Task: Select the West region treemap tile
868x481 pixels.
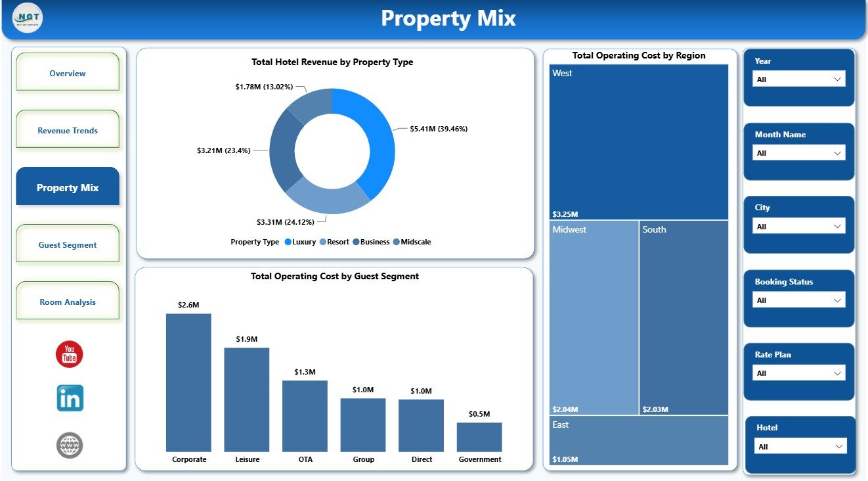Action: (639, 142)
